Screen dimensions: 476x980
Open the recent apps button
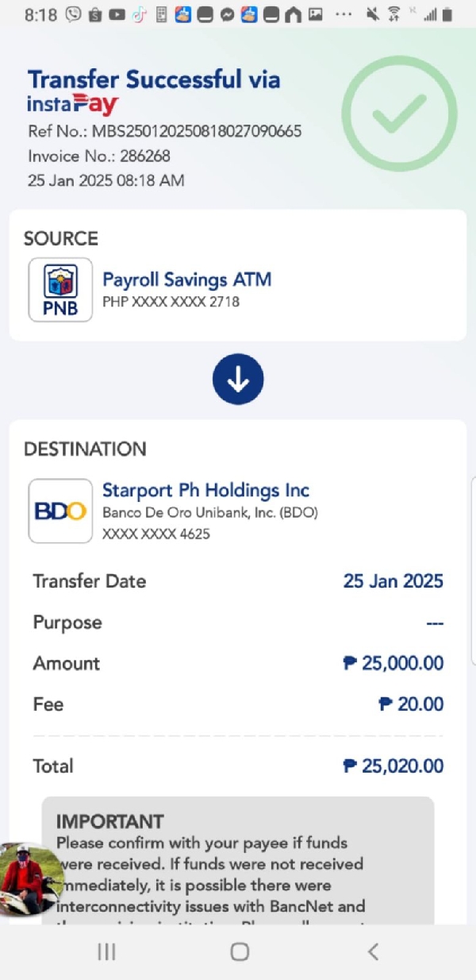[x=107, y=951]
